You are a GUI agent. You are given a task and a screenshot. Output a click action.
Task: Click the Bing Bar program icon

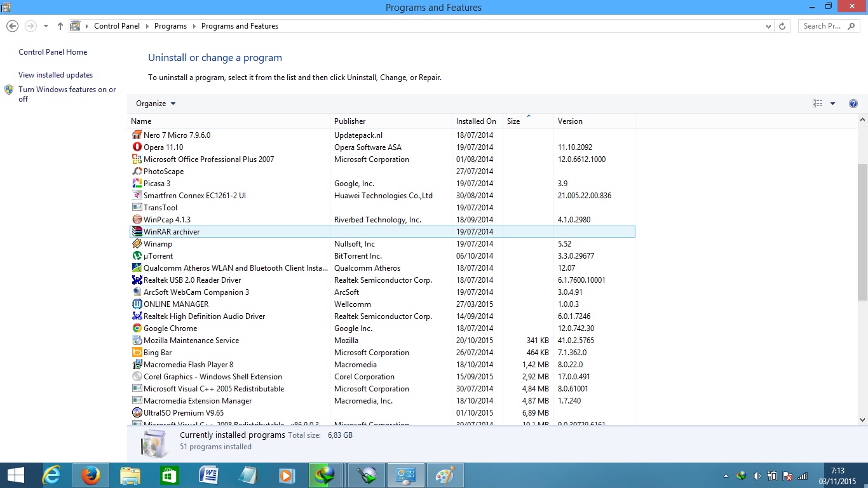(137, 352)
